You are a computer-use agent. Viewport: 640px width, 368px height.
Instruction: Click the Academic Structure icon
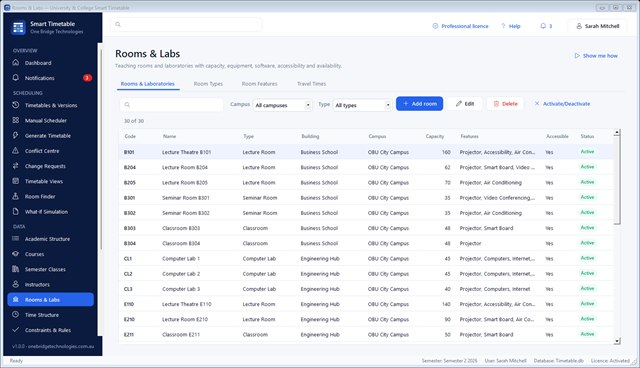(16, 239)
